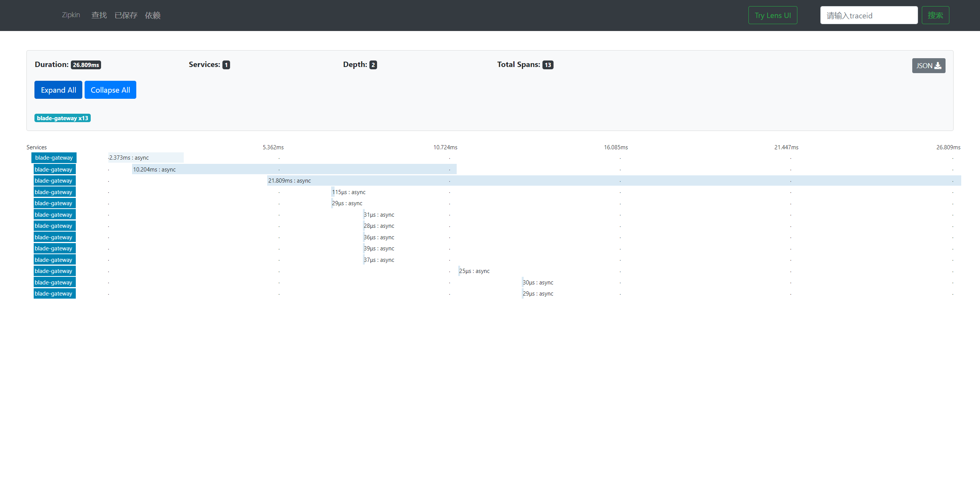Click the Expand All button

click(x=58, y=90)
